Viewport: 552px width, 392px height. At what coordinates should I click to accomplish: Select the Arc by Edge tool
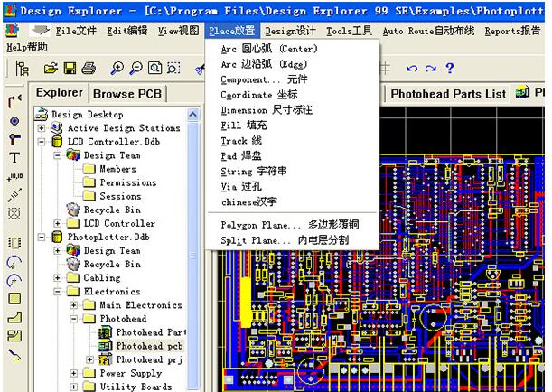point(14,281)
